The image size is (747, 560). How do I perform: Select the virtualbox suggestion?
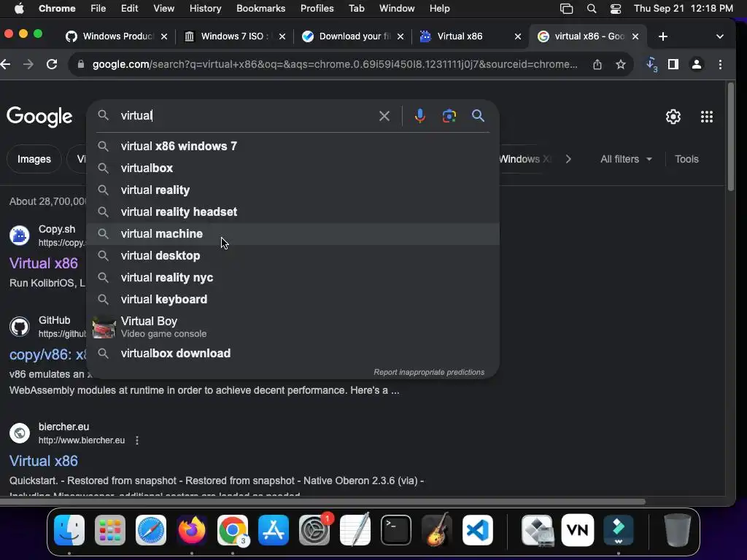point(293,168)
